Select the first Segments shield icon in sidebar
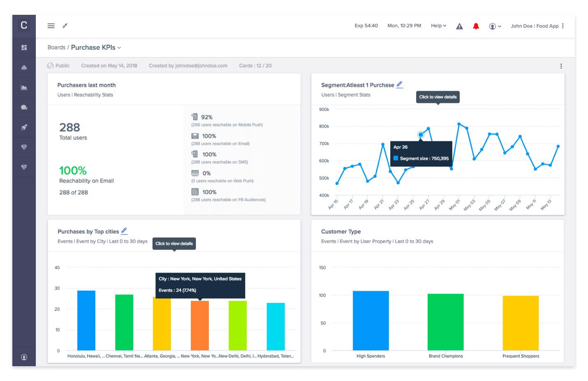The width and height of the screenshot is (588, 381). tap(24, 147)
